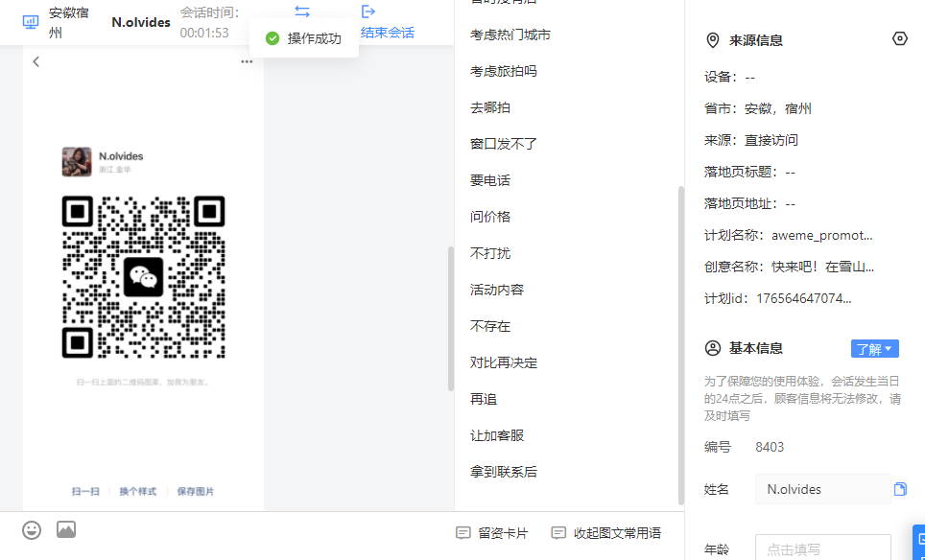Select quick phrase 让加客服
The width and height of the screenshot is (925, 560).
click(497, 435)
